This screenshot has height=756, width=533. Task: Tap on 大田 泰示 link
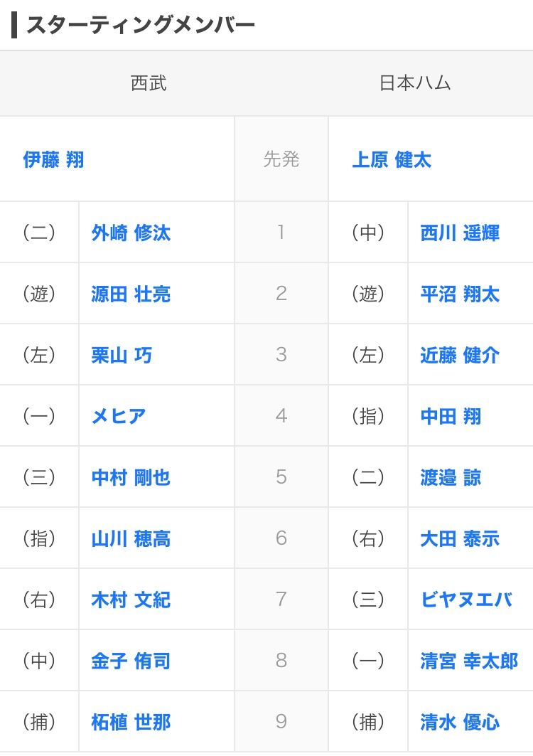460,539
